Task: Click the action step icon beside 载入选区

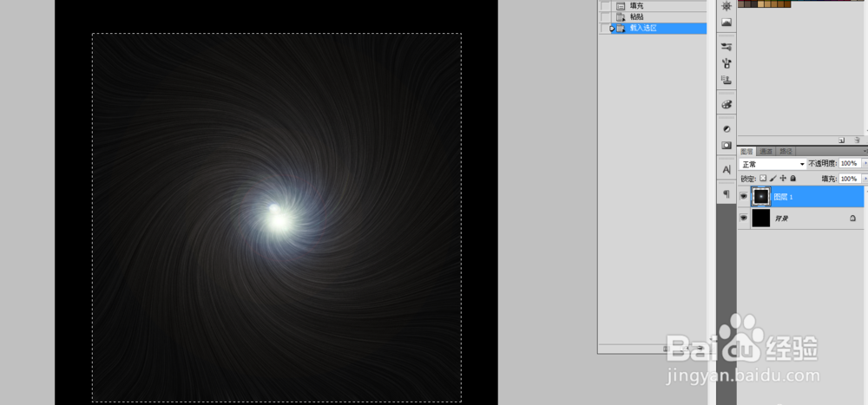Action: (621, 29)
